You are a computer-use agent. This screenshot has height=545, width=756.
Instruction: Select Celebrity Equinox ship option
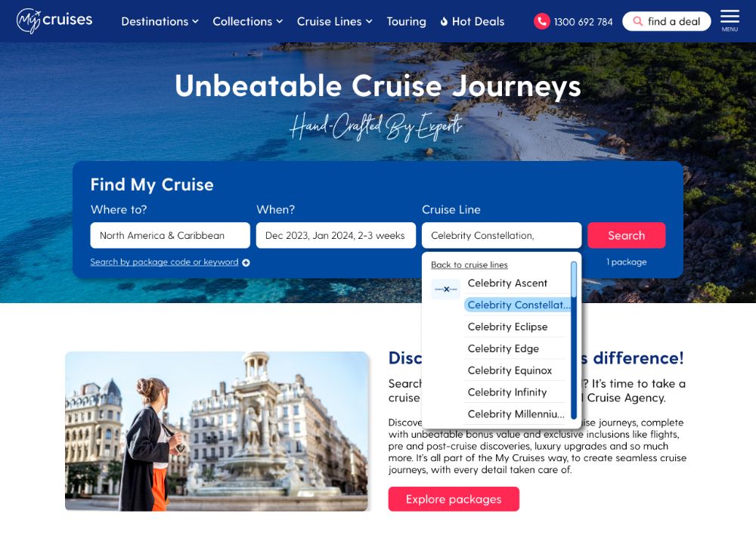pyautogui.click(x=510, y=370)
